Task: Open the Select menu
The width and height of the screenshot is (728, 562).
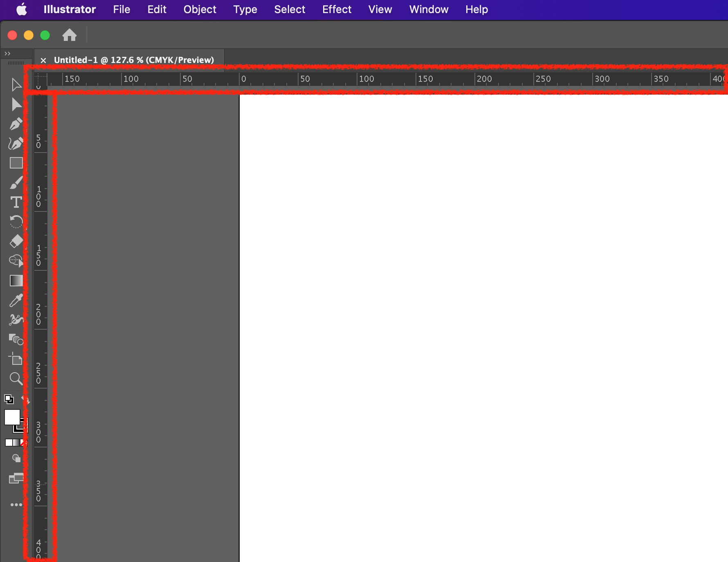Action: coord(290,9)
